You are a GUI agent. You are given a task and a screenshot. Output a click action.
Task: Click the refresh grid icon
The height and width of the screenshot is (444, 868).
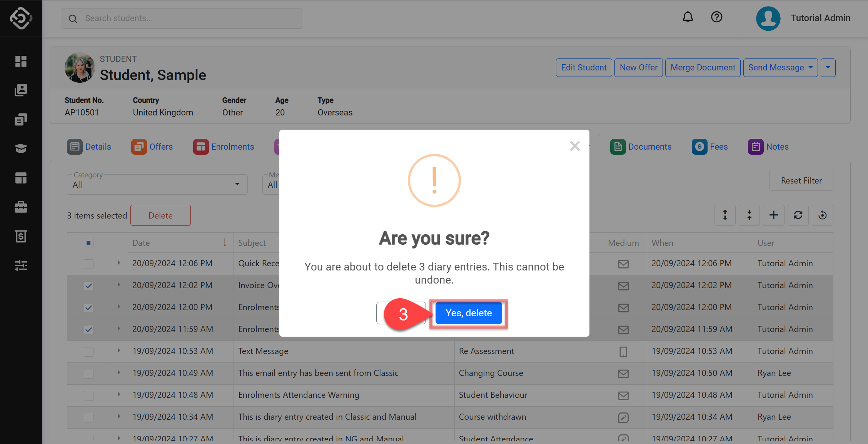point(798,215)
